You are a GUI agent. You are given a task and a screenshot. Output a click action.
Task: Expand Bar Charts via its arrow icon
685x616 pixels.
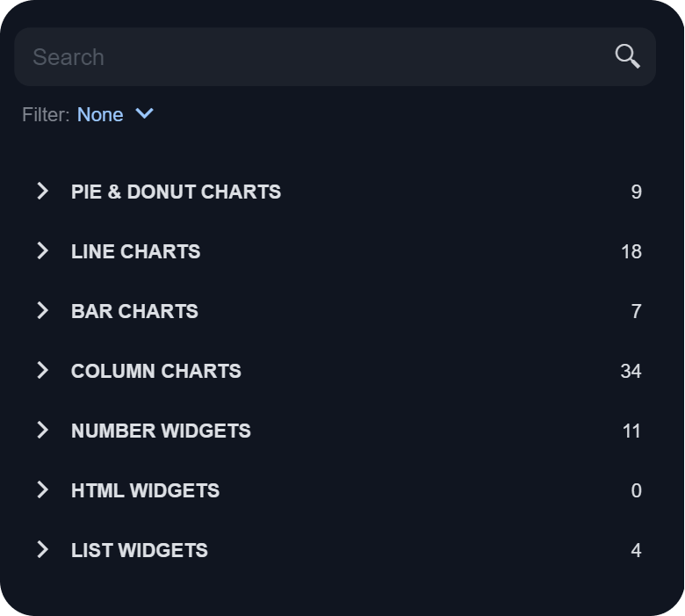click(42, 310)
